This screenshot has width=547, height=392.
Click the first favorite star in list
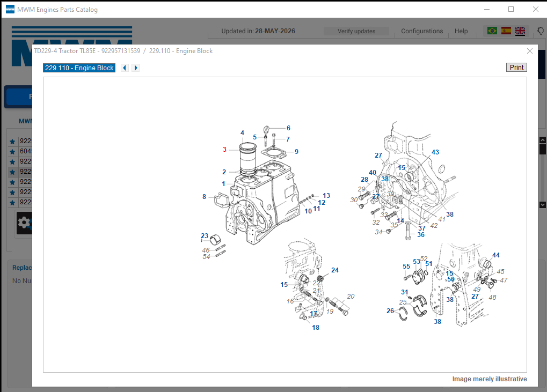(x=12, y=142)
